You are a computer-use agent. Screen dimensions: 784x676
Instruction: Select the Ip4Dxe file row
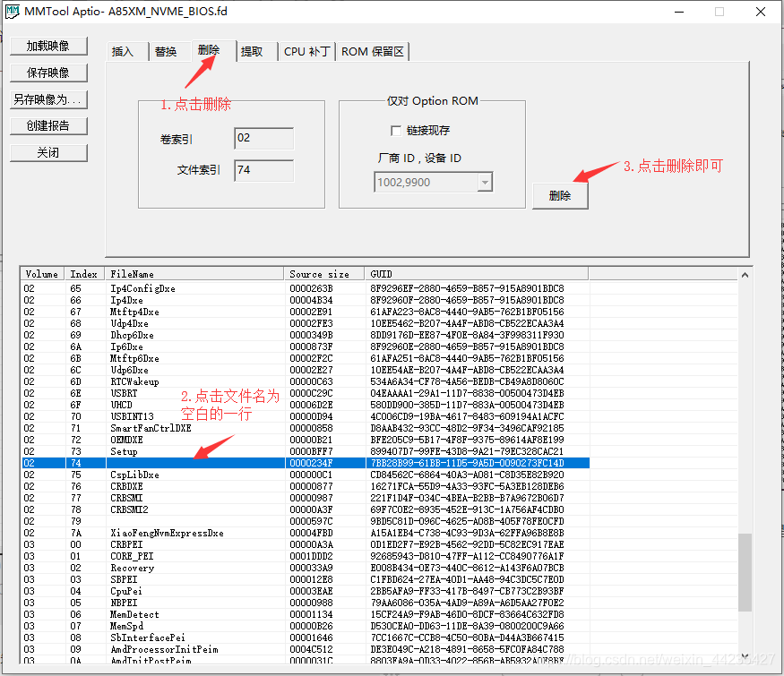(306, 300)
